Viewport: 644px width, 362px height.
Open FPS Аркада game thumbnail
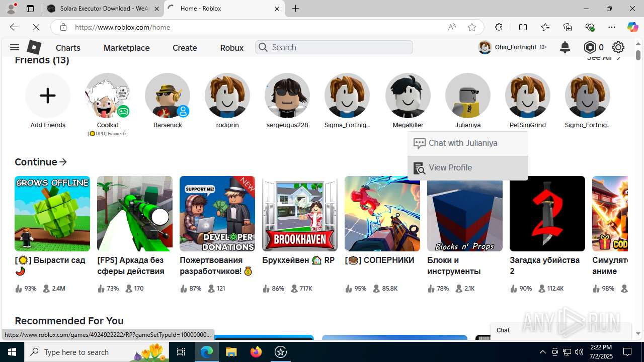(x=135, y=214)
